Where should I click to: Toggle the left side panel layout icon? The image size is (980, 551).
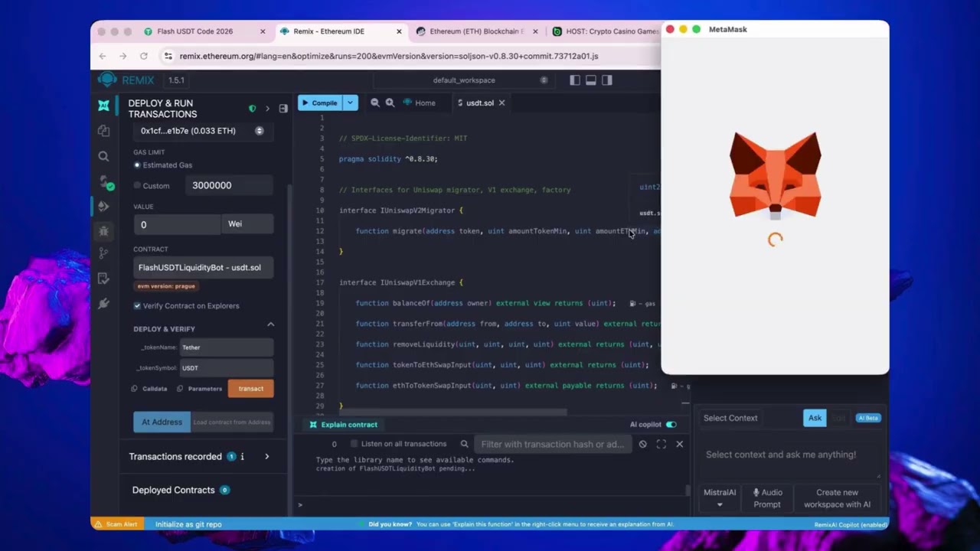point(576,80)
